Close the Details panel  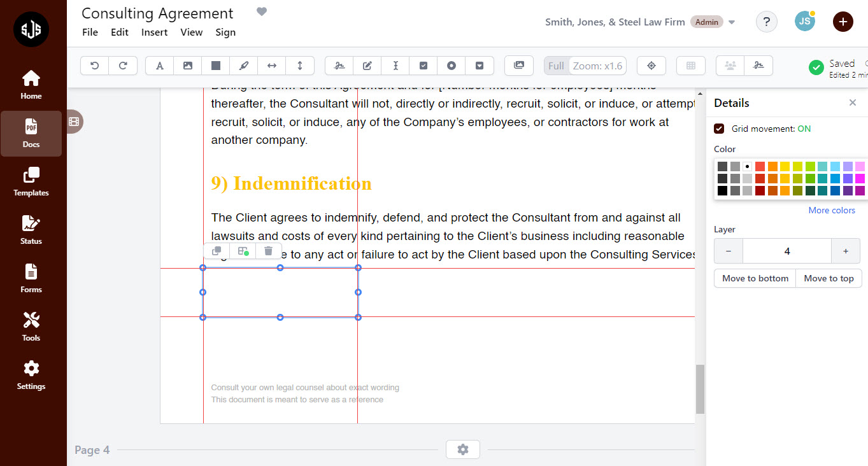853,102
